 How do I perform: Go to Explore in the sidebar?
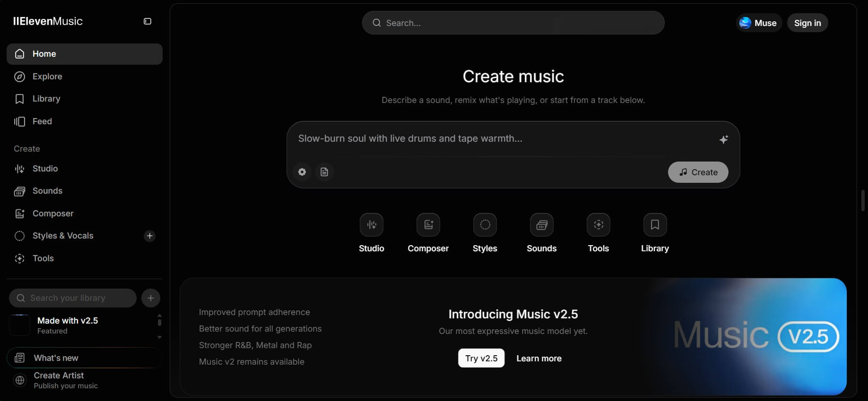click(x=85, y=77)
